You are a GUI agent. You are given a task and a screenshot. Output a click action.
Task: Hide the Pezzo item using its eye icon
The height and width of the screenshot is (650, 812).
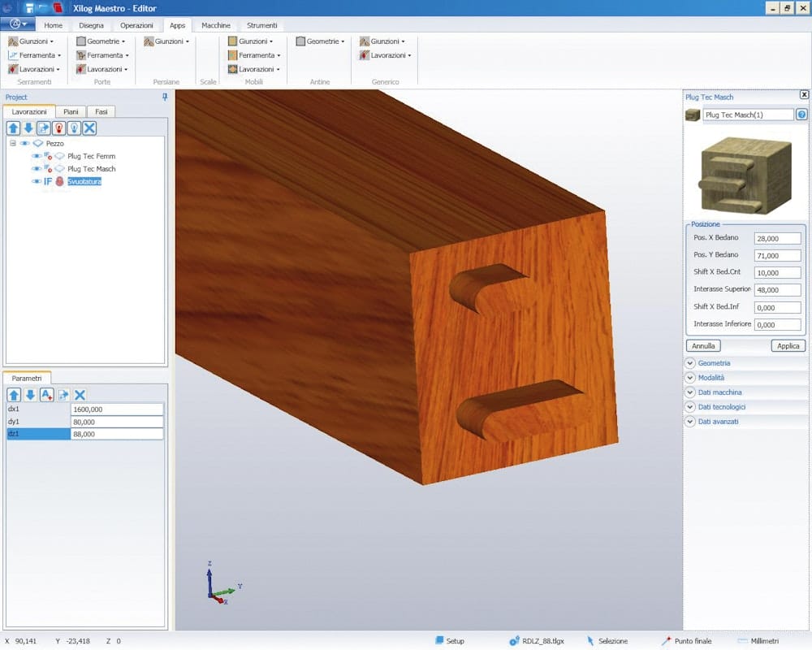[24, 143]
